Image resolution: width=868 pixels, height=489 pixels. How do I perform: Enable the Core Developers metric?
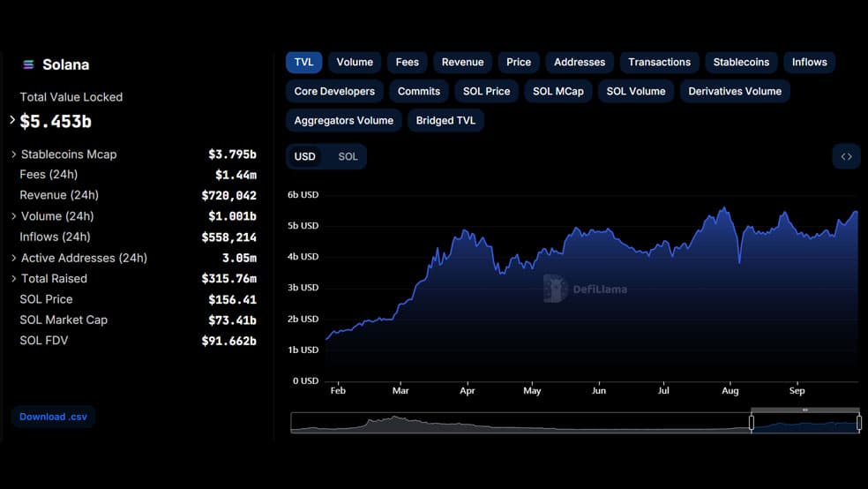[x=334, y=92]
